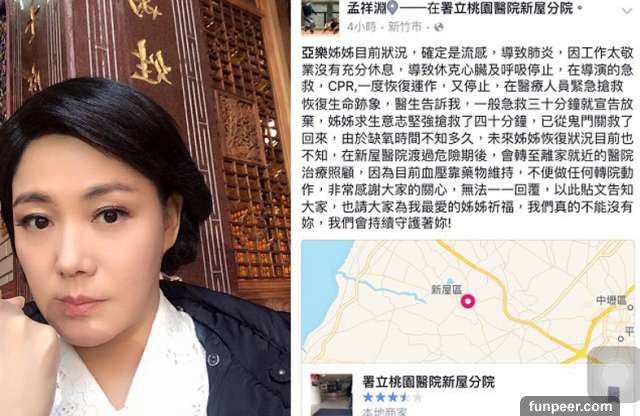Click the 4小時 timestamp of the post

point(362,27)
